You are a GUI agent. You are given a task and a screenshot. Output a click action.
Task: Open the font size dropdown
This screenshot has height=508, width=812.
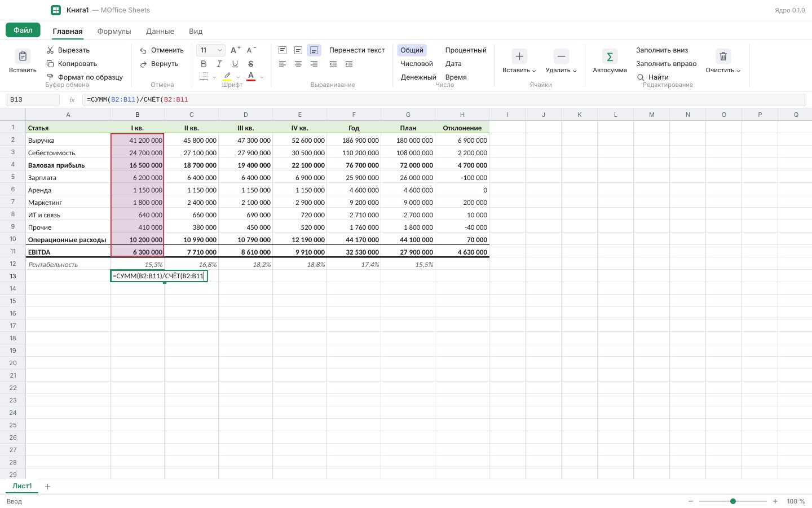[211, 50]
